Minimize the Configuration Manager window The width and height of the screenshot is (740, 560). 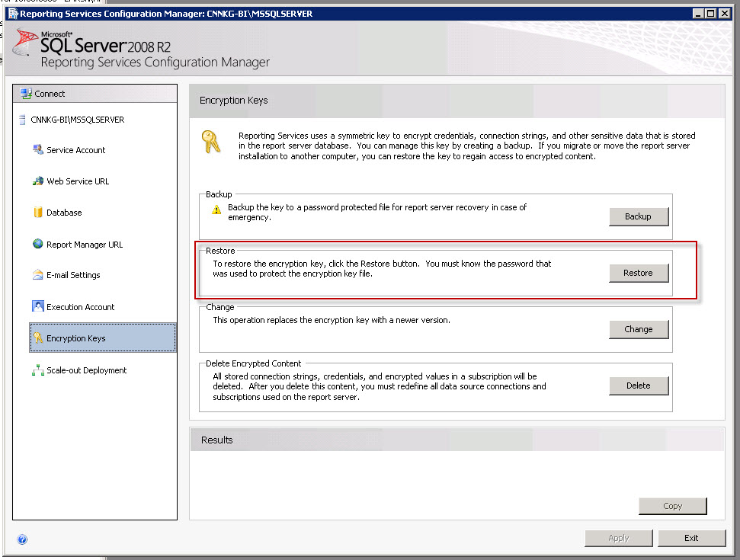coord(698,13)
